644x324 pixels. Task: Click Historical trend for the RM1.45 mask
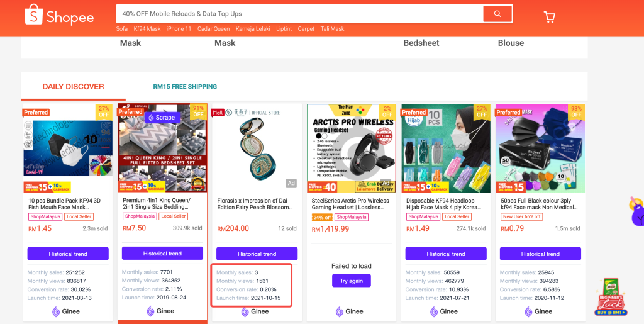click(68, 254)
